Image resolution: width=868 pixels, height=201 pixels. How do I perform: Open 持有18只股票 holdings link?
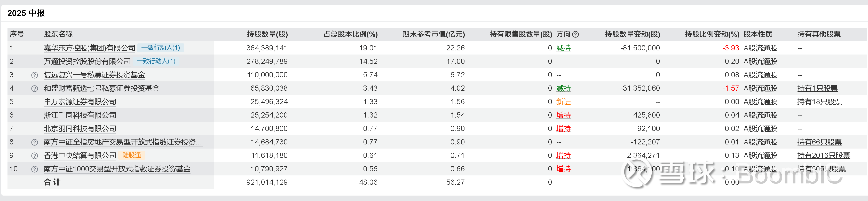click(819, 102)
